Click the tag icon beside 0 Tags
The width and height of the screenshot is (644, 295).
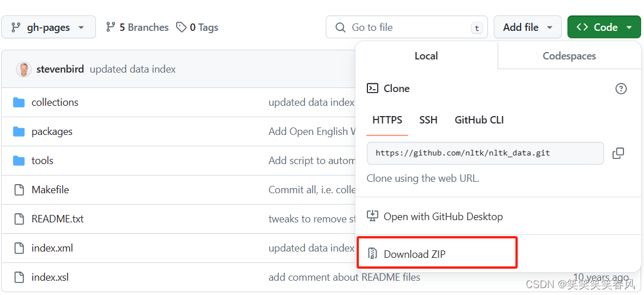click(181, 27)
